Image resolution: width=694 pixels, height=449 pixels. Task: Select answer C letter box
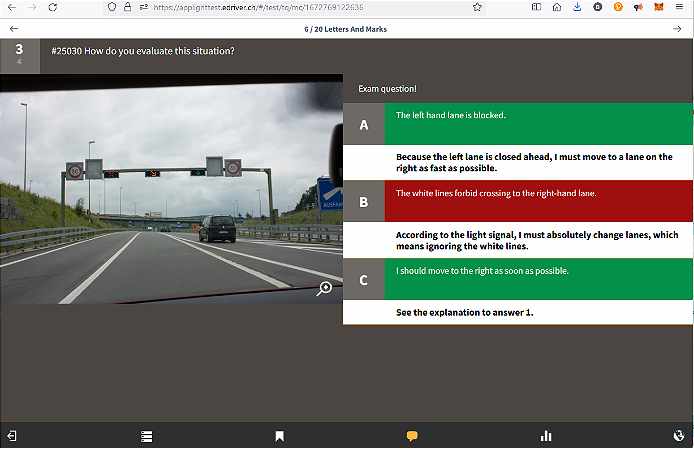[364, 279]
